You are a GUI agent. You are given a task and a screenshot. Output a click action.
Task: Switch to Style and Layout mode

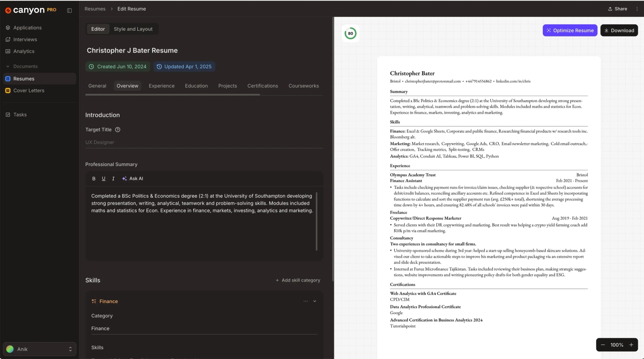coord(133,29)
